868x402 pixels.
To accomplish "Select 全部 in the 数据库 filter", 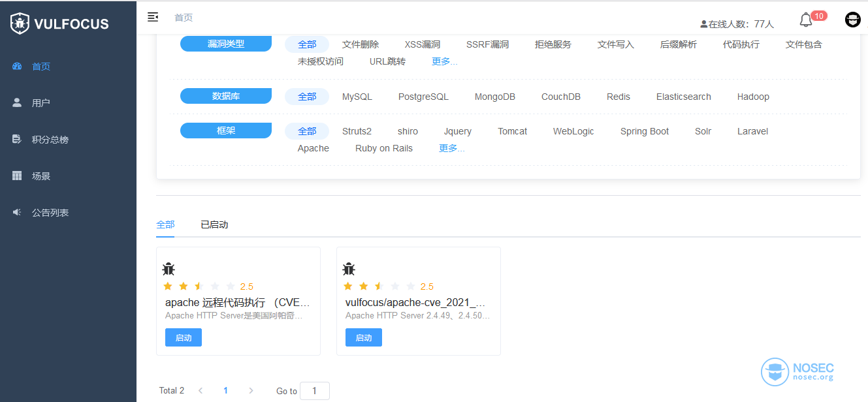I will pyautogui.click(x=307, y=97).
